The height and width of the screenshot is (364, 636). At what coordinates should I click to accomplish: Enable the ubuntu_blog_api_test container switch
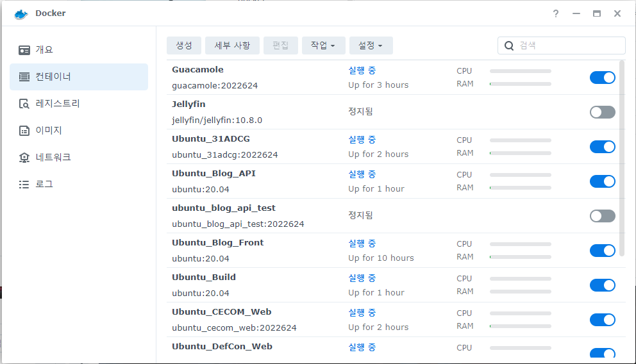602,216
